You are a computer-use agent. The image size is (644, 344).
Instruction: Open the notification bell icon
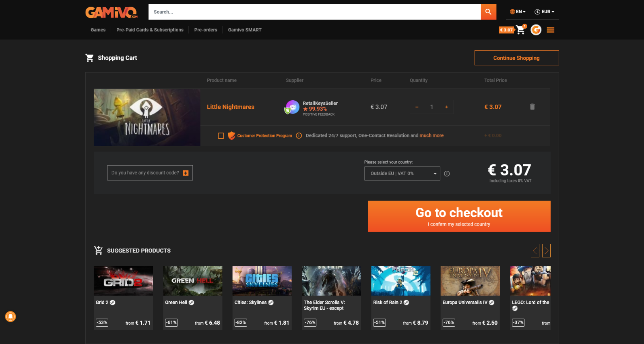tap(10, 317)
